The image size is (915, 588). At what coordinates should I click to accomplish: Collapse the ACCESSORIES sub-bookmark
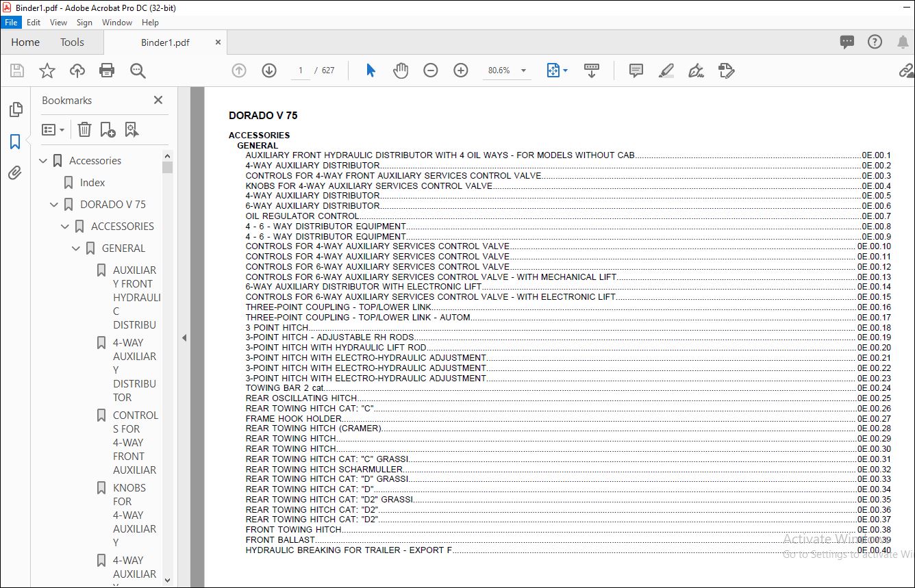66,227
